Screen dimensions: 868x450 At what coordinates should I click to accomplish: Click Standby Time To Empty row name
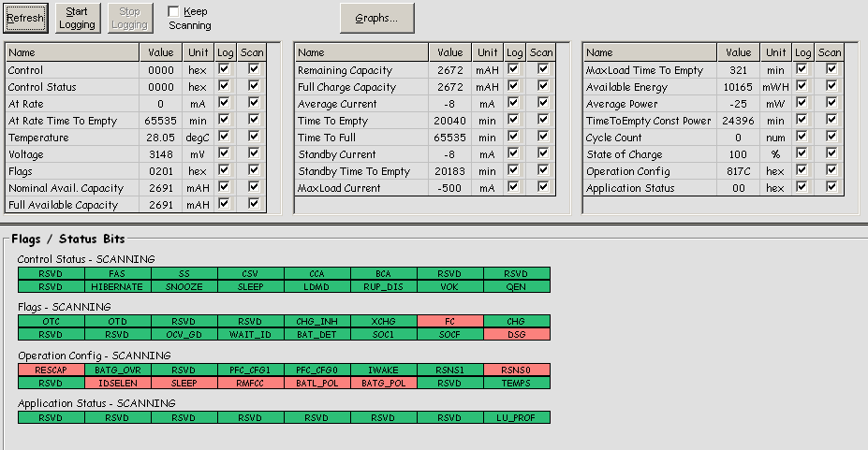[354, 171]
